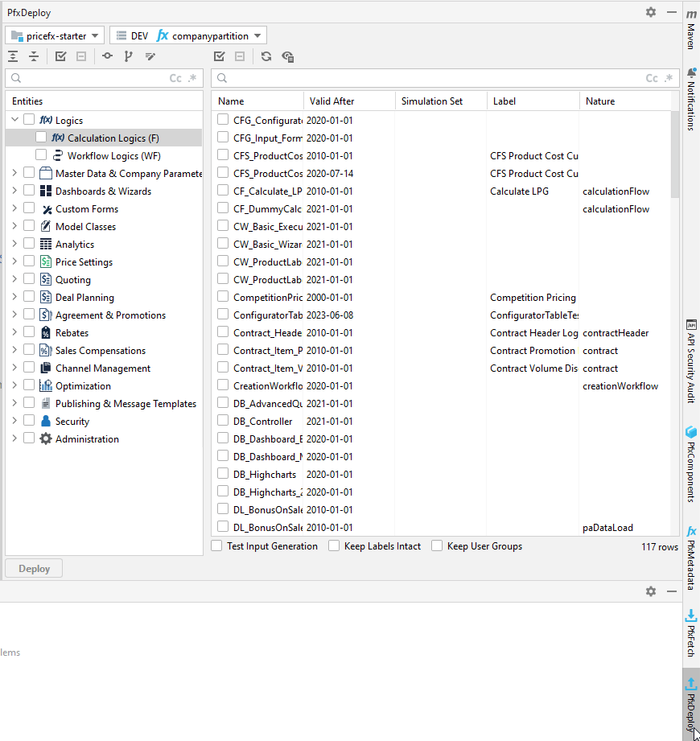Image resolution: width=700 pixels, height=741 pixels.
Task: Click the refresh icon above the table
Action: point(265,56)
